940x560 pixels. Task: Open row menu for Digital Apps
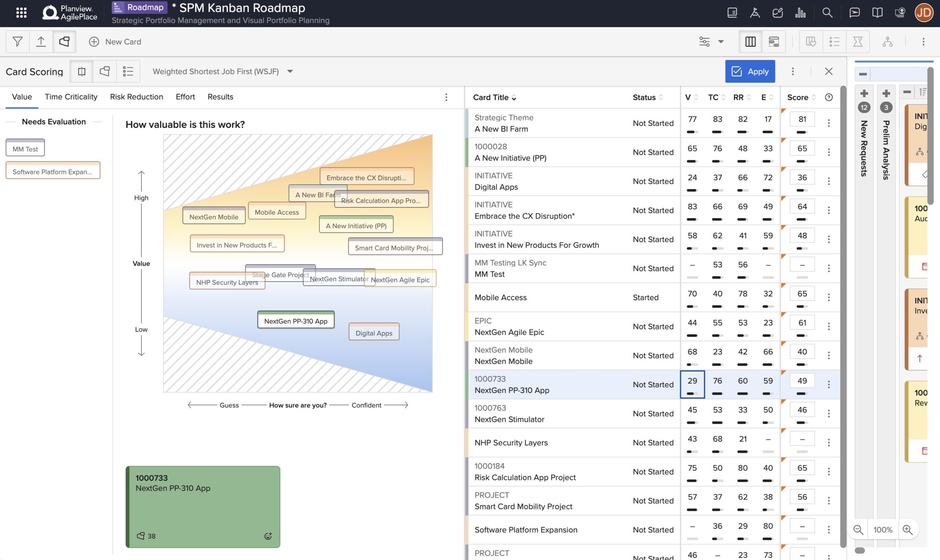click(828, 181)
